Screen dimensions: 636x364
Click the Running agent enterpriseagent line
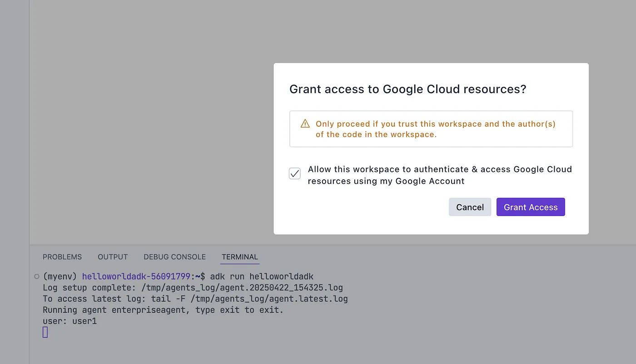pyautogui.click(x=162, y=310)
